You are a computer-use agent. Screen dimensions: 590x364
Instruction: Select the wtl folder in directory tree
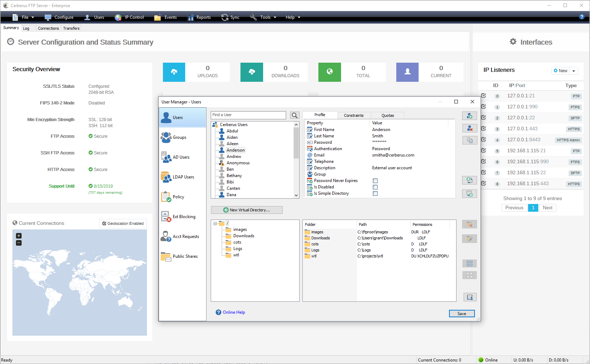coord(236,255)
